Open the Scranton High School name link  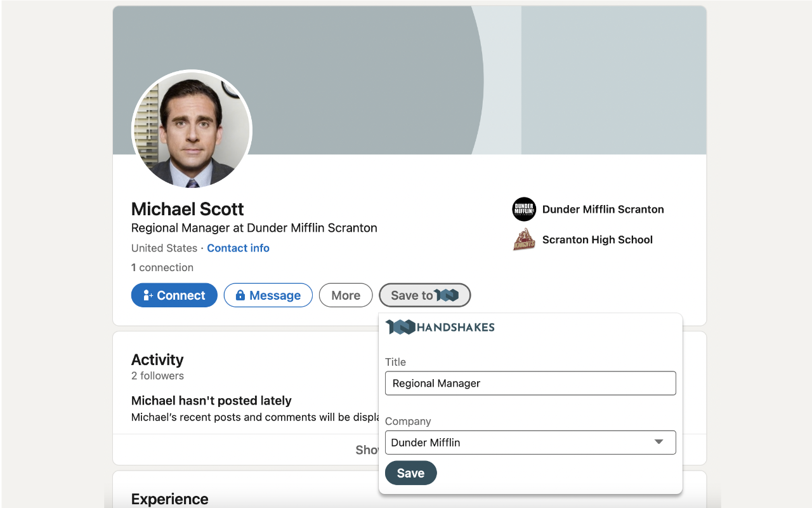point(597,240)
